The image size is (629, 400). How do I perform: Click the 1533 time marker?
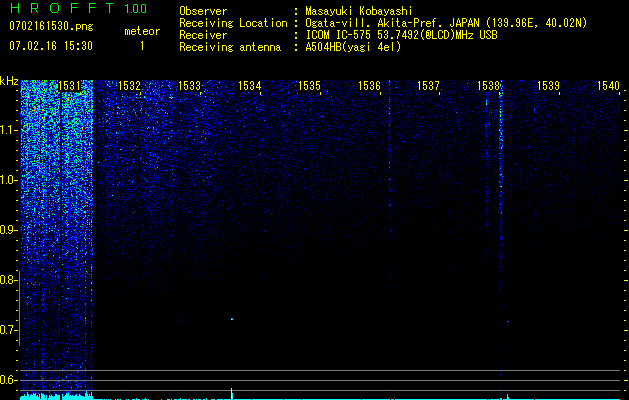point(189,85)
